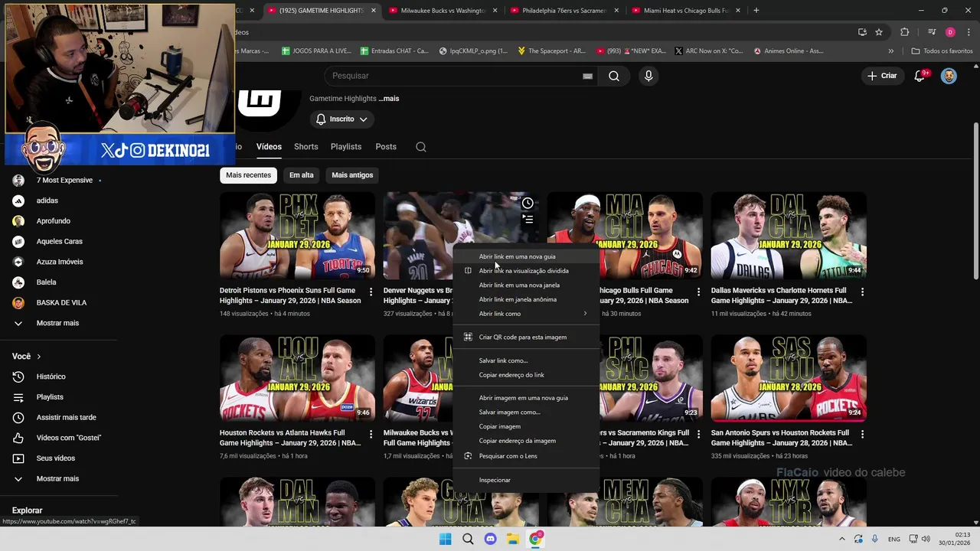Open the 'Inscrito' subscription dropdown
Screen dimensions: 980x551
(x=341, y=119)
